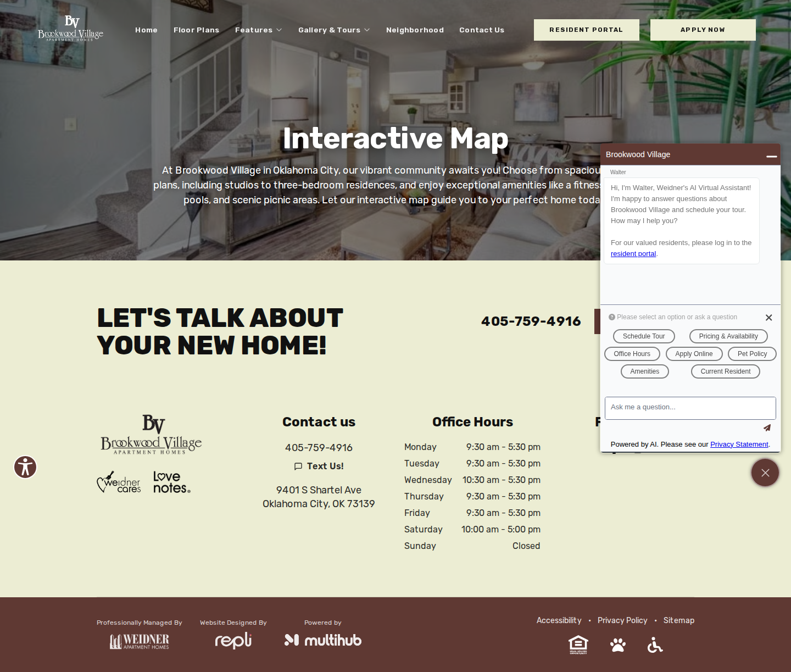The width and height of the screenshot is (791, 672).
Task: Click the Equal Housing Opportunity icon
Action: tap(578, 645)
